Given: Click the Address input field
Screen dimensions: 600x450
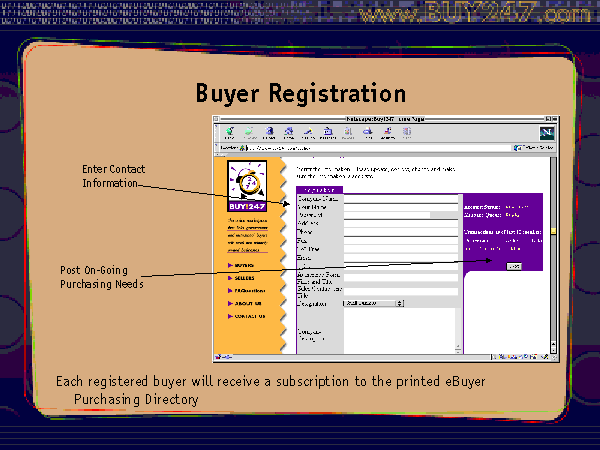Looking at the screenshot, I should [x=401, y=223].
